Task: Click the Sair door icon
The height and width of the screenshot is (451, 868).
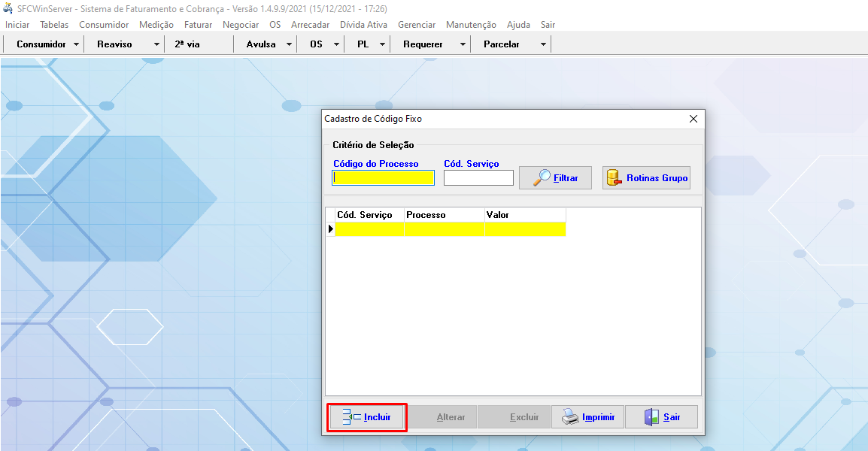Action: [651, 417]
